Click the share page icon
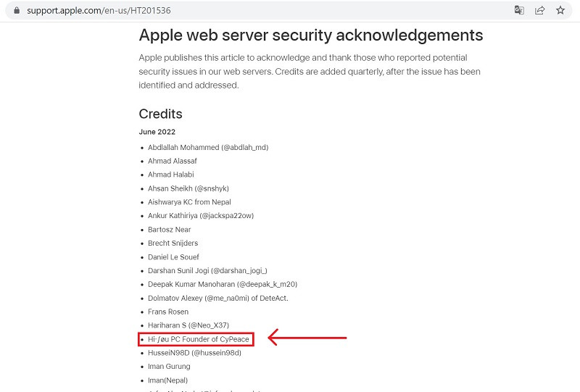Viewport: 580px width, 392px height. [539, 11]
